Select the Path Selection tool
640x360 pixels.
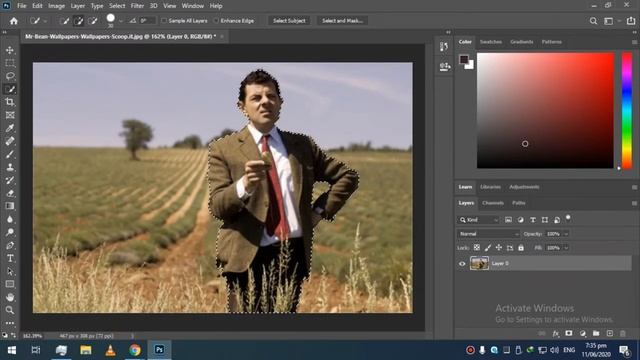[10, 271]
